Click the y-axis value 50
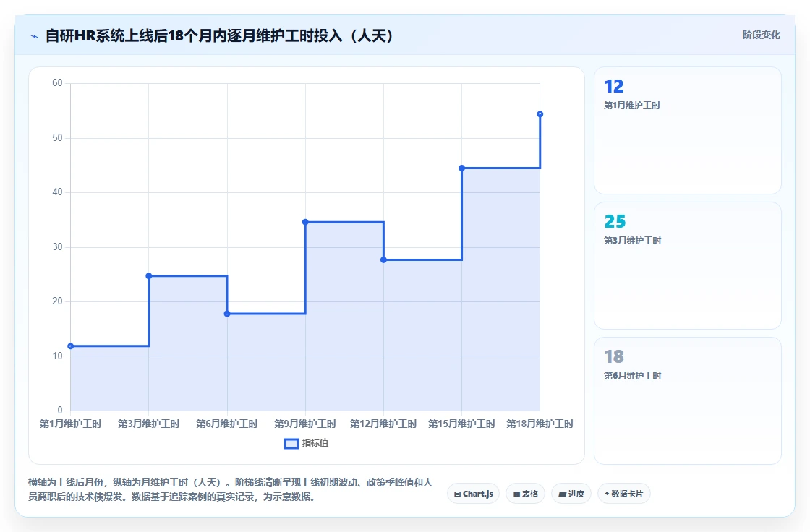Image resolution: width=810 pixels, height=532 pixels. pos(57,138)
